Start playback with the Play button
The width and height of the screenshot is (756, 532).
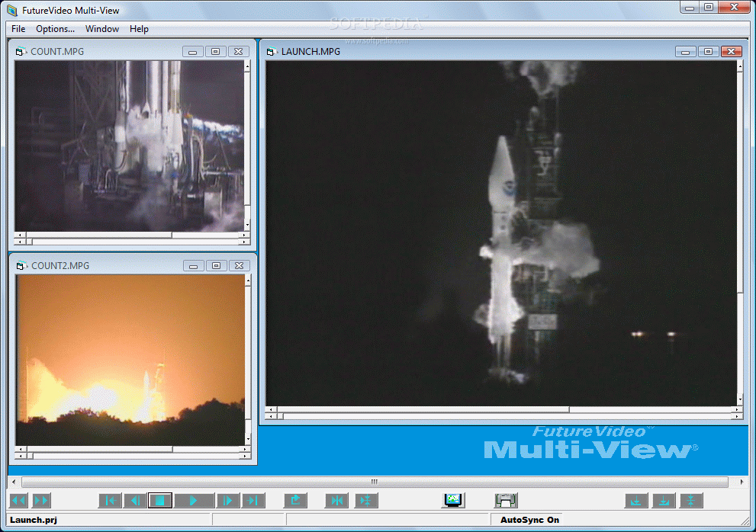pos(194,501)
